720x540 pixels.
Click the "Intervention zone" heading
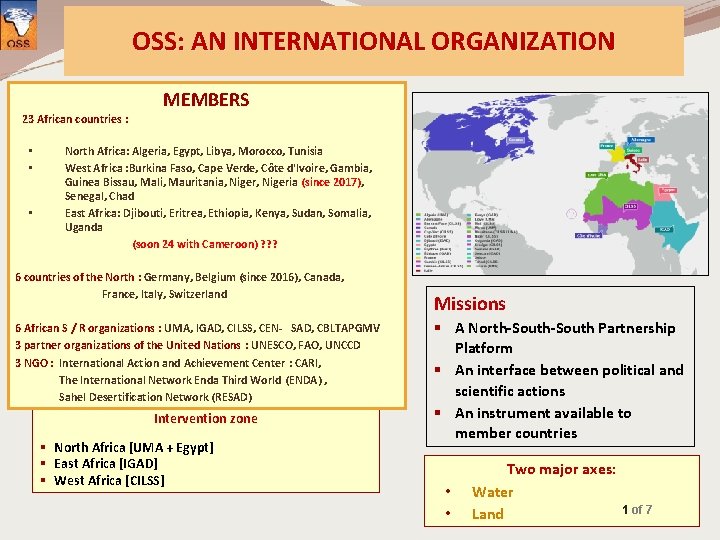[206, 419]
